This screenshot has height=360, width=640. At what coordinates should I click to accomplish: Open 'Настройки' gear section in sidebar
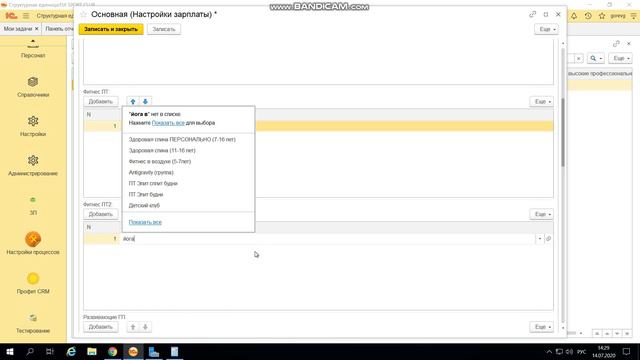[33, 126]
